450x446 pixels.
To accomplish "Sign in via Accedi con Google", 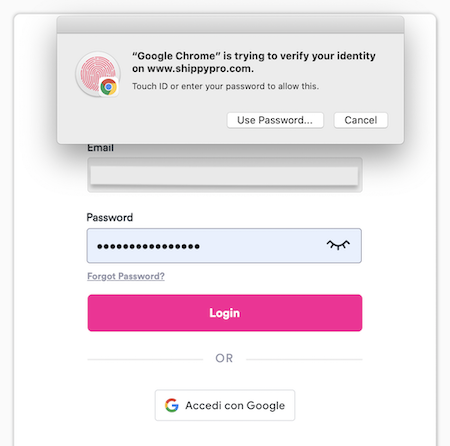I will (225, 405).
